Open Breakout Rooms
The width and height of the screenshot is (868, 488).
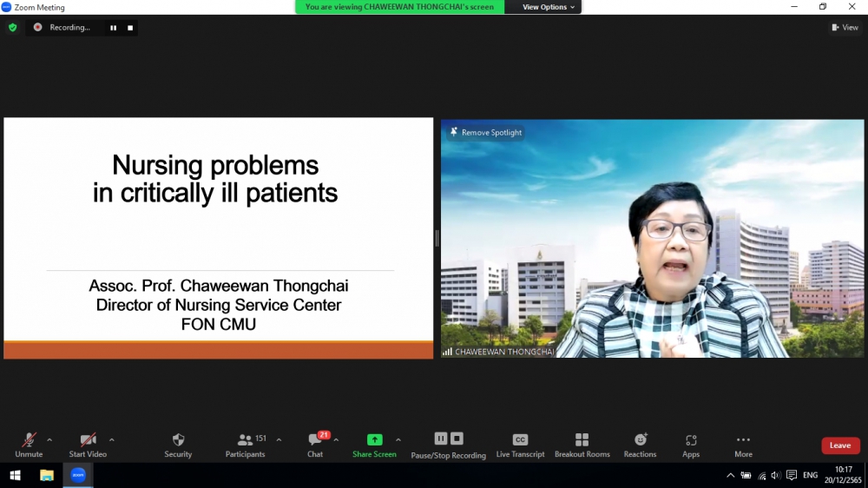click(x=582, y=445)
